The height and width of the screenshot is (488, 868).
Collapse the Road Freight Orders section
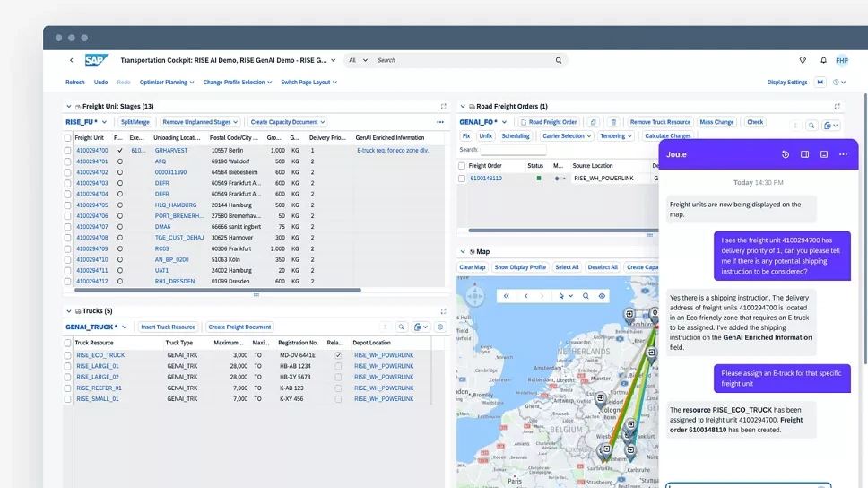coord(463,107)
